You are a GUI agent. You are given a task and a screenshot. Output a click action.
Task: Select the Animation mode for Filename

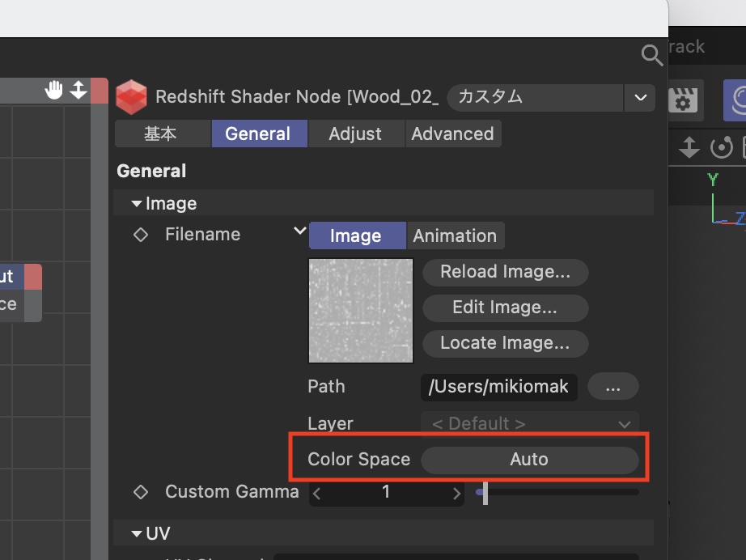455,235
